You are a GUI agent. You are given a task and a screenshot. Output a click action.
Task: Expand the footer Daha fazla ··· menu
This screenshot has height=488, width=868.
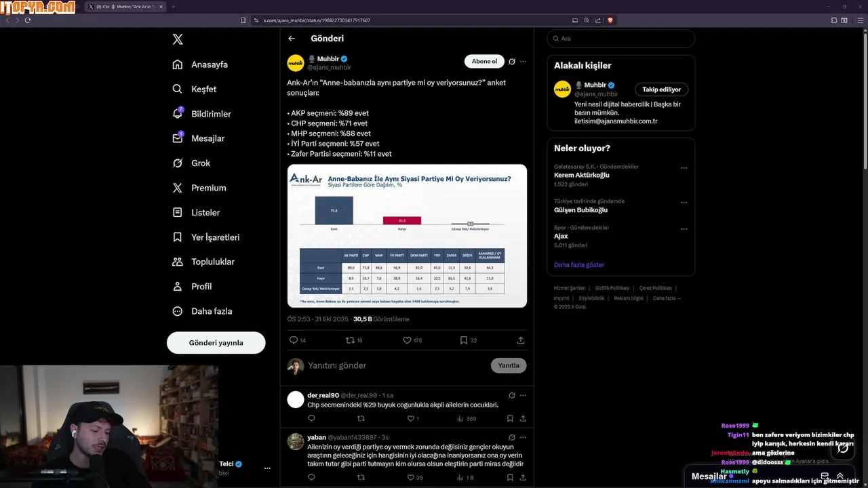[x=667, y=298]
